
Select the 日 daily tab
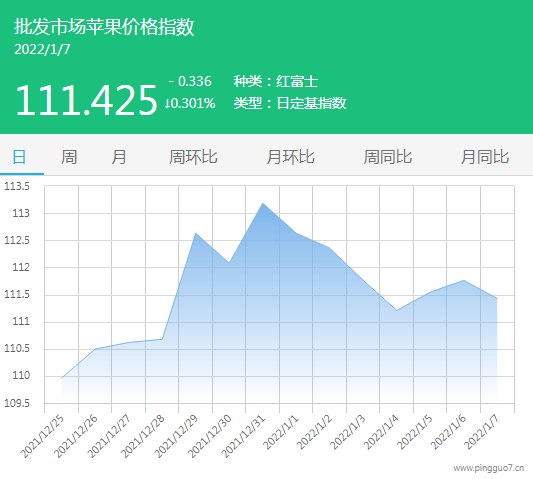(x=19, y=157)
